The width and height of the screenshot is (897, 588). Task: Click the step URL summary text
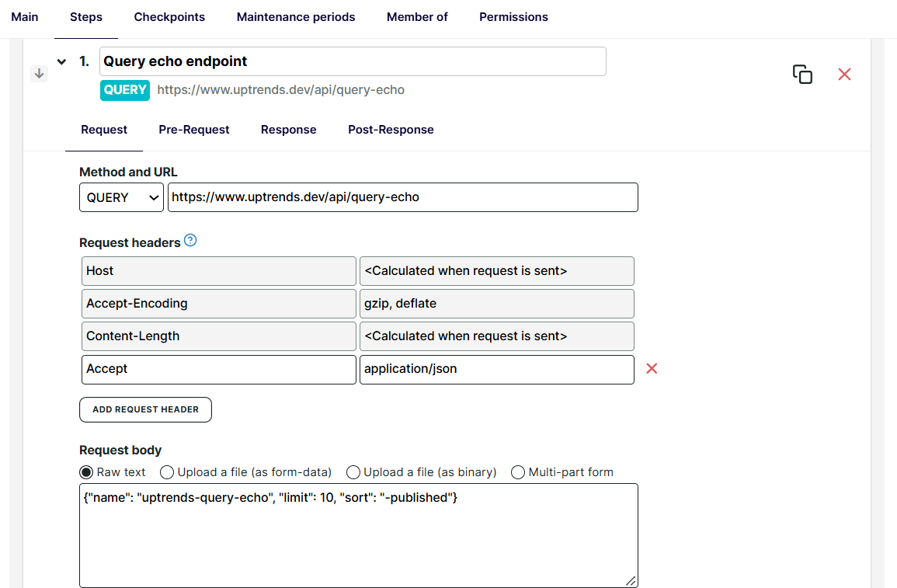[281, 90]
